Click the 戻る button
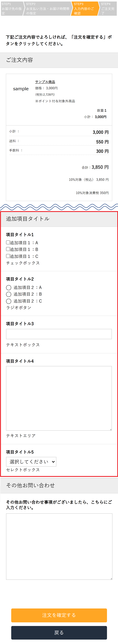Screen dimensions: 118x644 tap(59, 633)
